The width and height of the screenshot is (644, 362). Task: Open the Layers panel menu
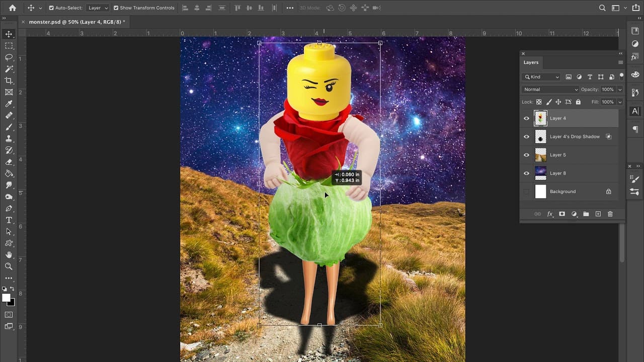point(620,62)
